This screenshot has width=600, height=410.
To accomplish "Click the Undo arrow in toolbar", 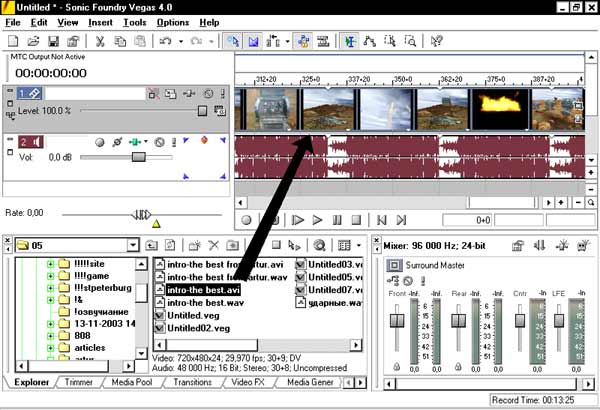I will coord(166,42).
